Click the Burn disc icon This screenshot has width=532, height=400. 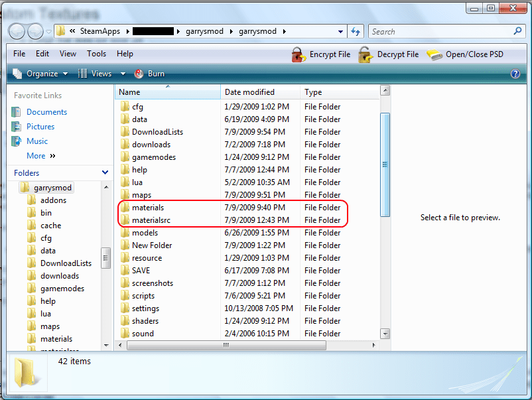coord(139,74)
